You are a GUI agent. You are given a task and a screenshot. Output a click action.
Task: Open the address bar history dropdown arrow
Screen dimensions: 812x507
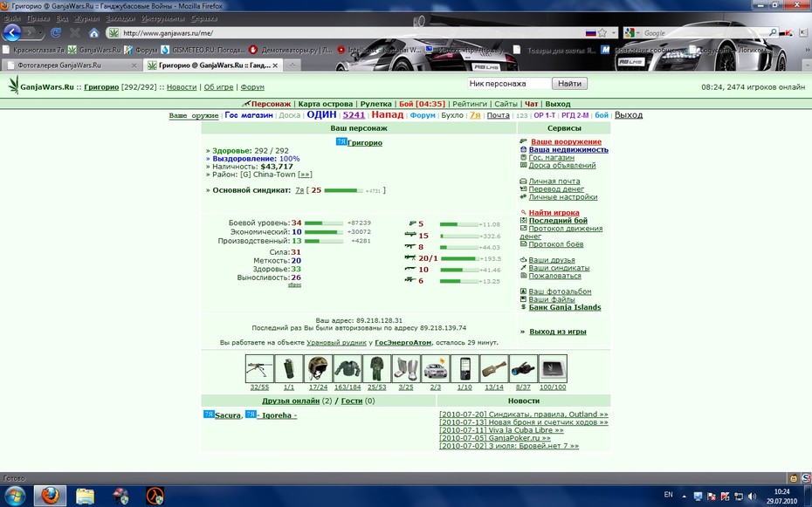click(614, 32)
